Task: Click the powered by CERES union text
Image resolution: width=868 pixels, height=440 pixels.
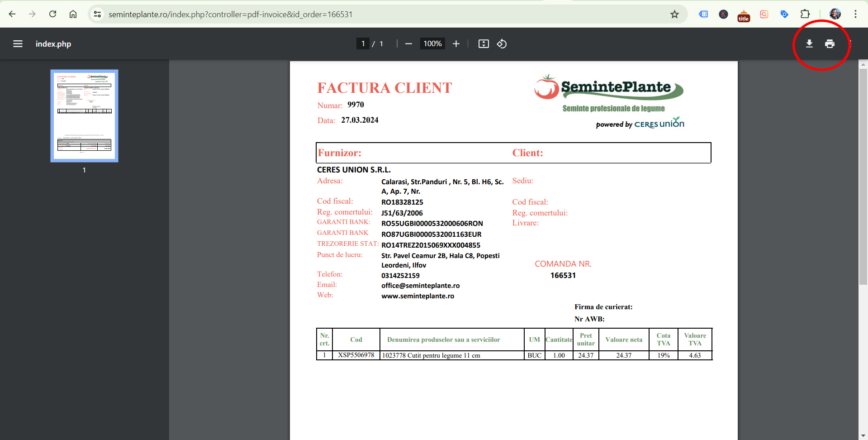Action: [x=640, y=123]
